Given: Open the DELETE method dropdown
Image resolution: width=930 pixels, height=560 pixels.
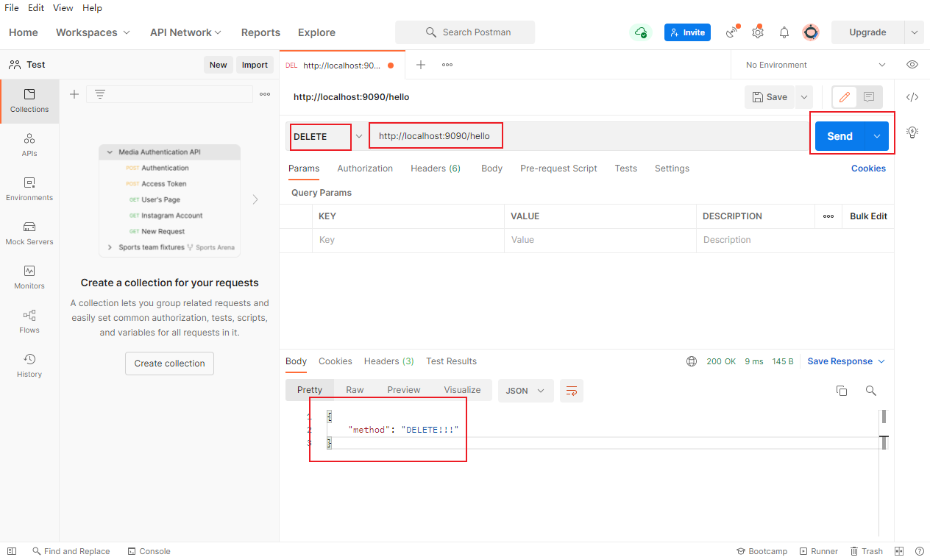Looking at the screenshot, I should point(327,136).
